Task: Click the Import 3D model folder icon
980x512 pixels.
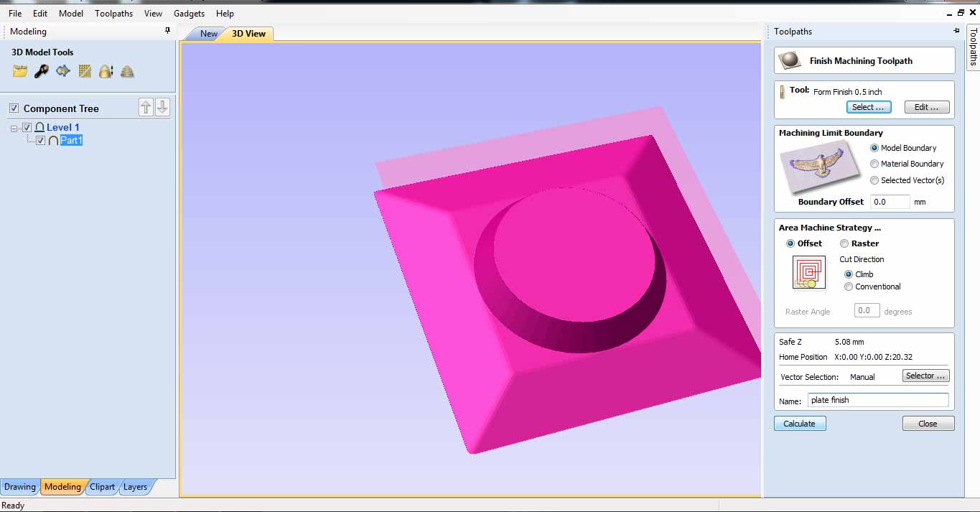Action: coord(20,71)
